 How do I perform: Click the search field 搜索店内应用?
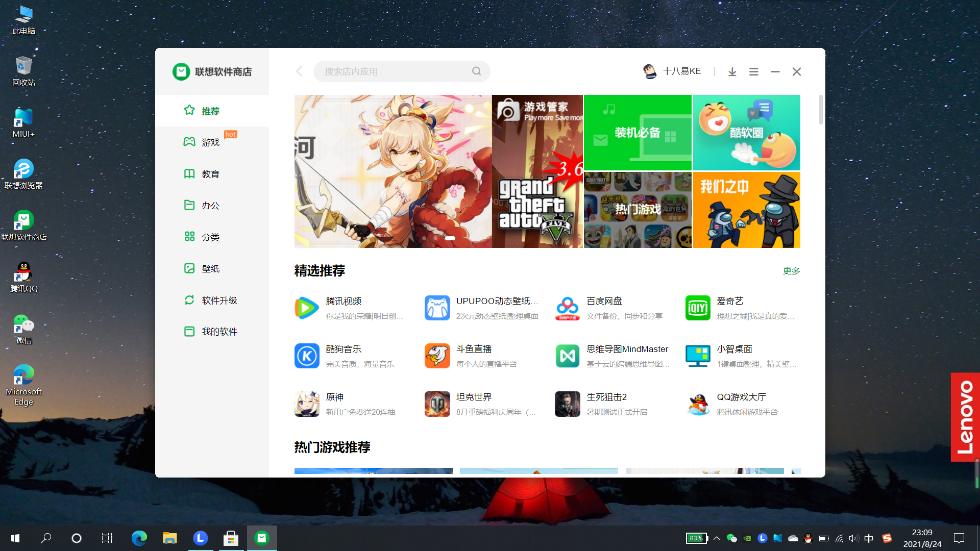coord(402,71)
